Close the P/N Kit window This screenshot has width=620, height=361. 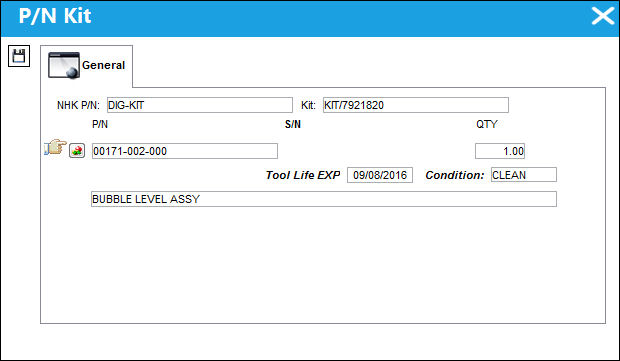[603, 16]
